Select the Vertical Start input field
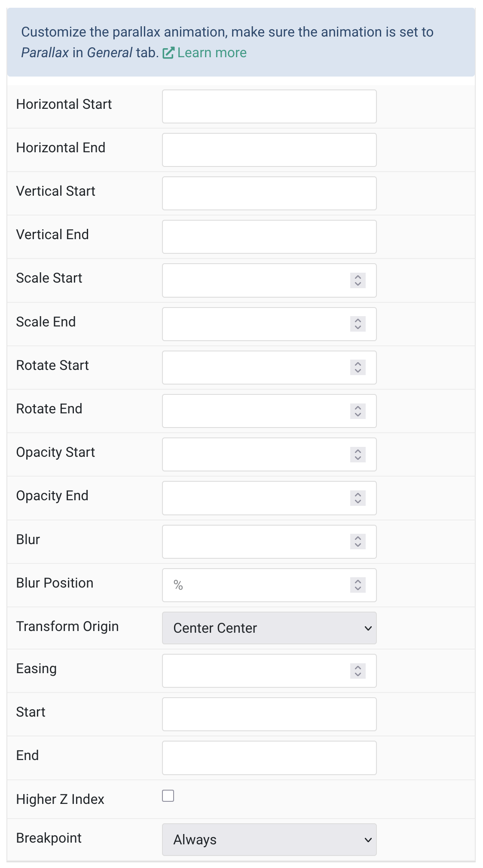 (269, 193)
